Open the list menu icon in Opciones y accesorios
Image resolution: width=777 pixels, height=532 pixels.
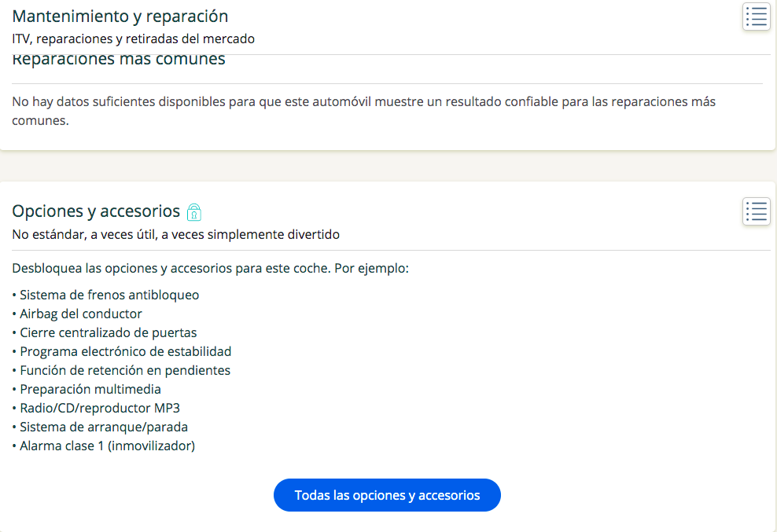(x=757, y=211)
